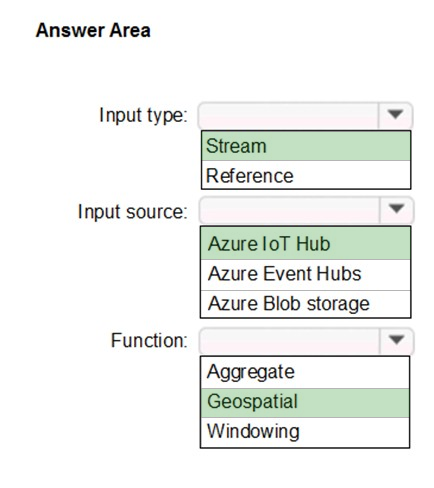Click the empty Input source field

coord(289,210)
